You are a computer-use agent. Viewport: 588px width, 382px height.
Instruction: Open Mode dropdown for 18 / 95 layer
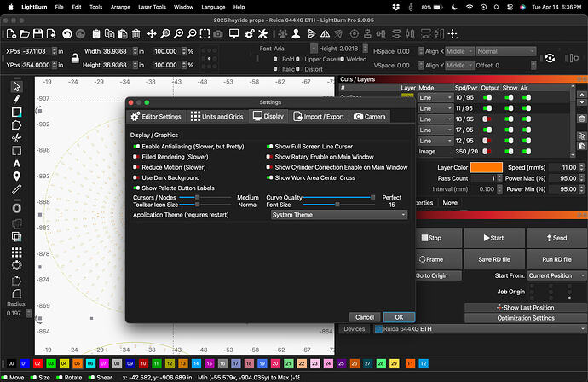(435, 119)
